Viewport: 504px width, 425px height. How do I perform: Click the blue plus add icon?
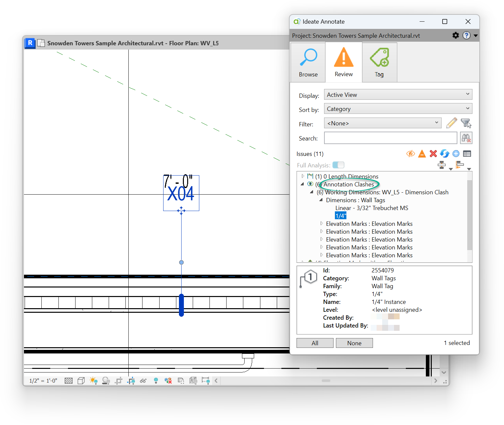(x=456, y=154)
